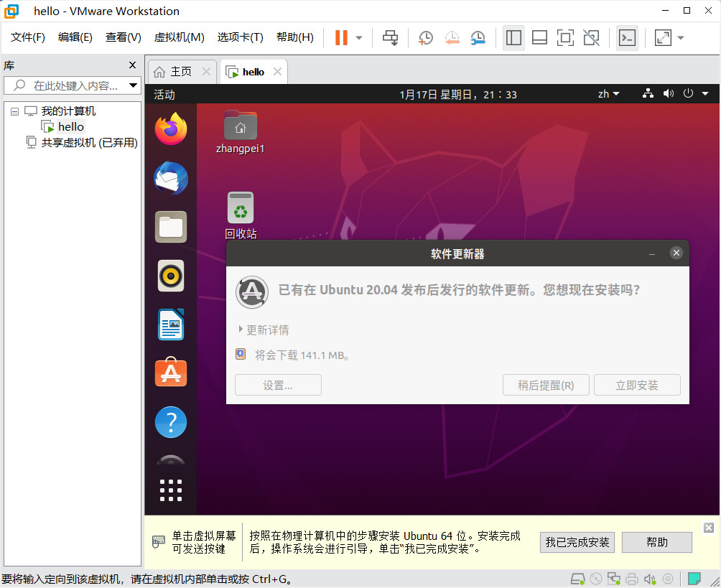Click message log status bar icon

point(694,579)
